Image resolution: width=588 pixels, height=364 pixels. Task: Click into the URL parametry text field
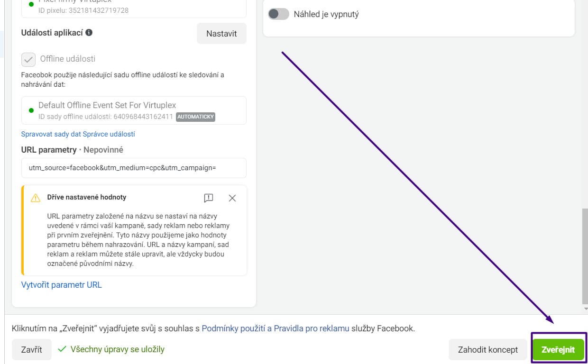pyautogui.click(x=134, y=168)
